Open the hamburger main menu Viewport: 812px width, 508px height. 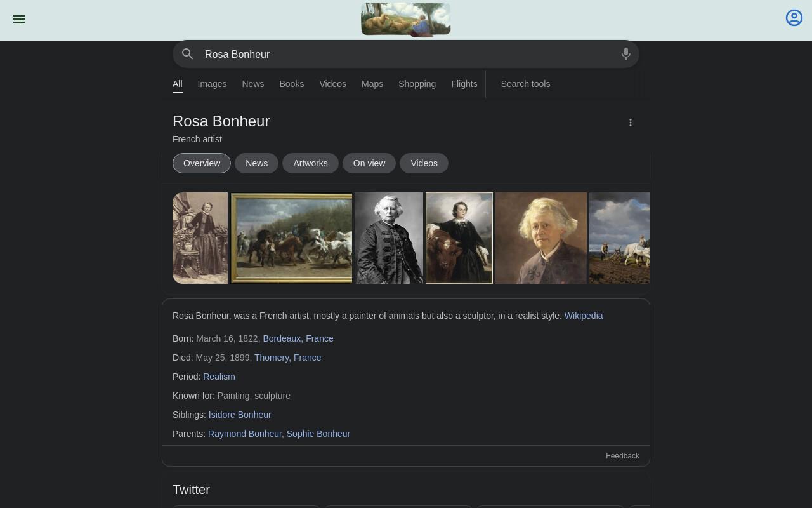(x=19, y=19)
